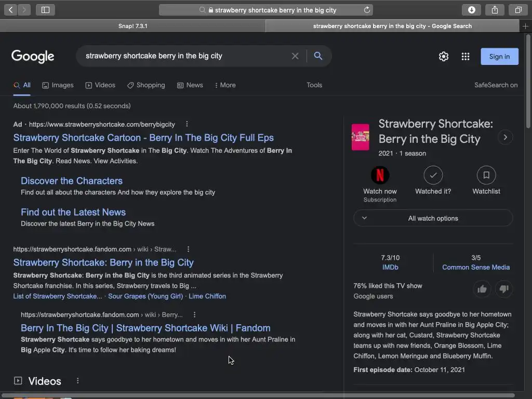
Task: Switch to Videos tab
Action: (x=100, y=85)
